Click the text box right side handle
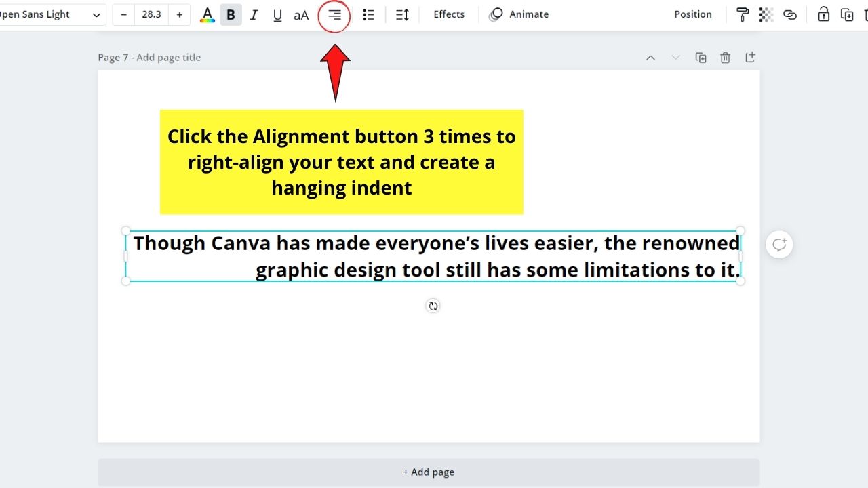868x488 pixels. click(x=741, y=256)
